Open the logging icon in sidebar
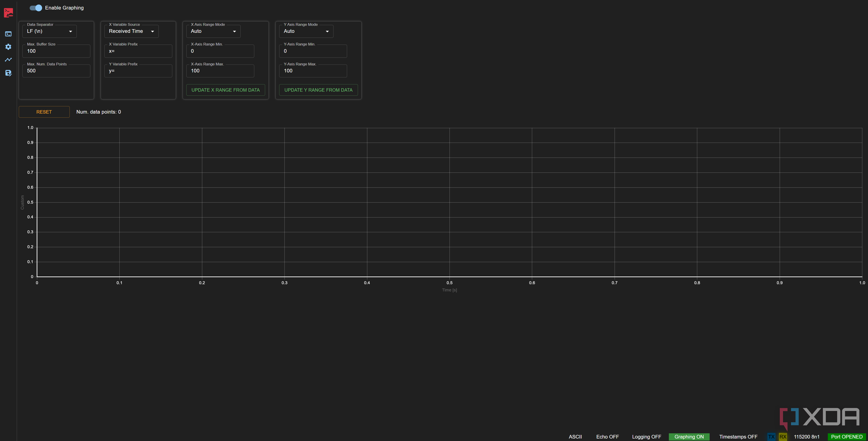Image resolution: width=868 pixels, height=441 pixels. click(x=8, y=73)
